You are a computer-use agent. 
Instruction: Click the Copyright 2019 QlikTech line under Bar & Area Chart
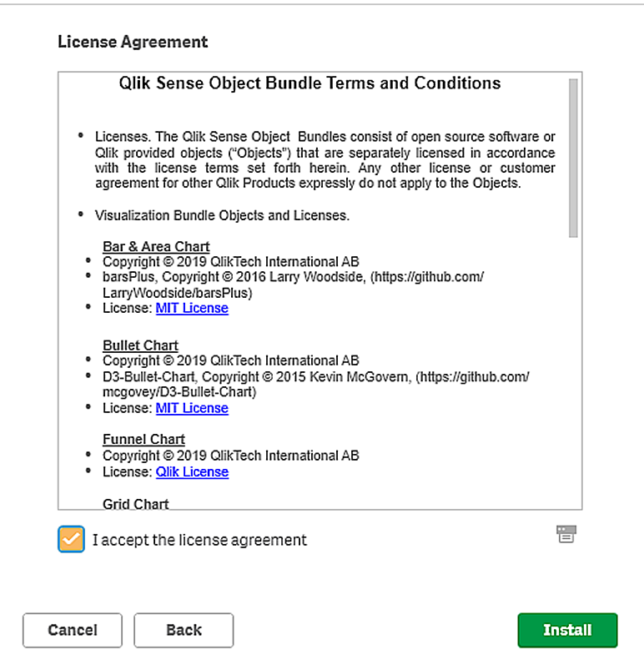(x=231, y=262)
